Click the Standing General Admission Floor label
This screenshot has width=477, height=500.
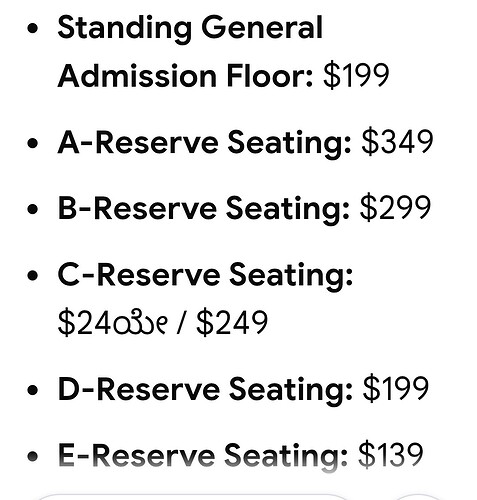coord(190,52)
